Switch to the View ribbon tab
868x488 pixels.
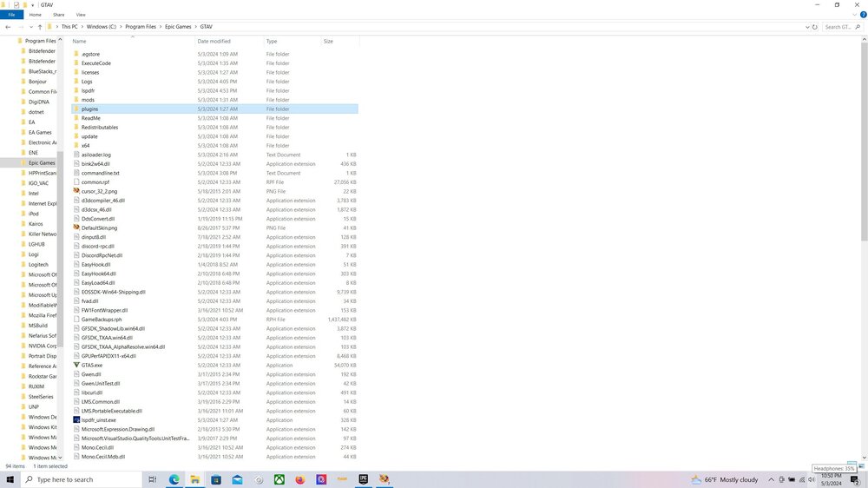pyautogui.click(x=80, y=15)
